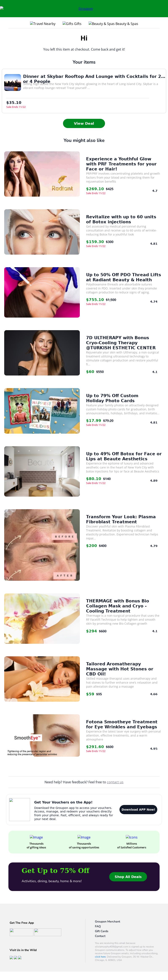This screenshot has height=980, width=168.
Task: Click the Shop All Deals button
Action: (x=128, y=877)
